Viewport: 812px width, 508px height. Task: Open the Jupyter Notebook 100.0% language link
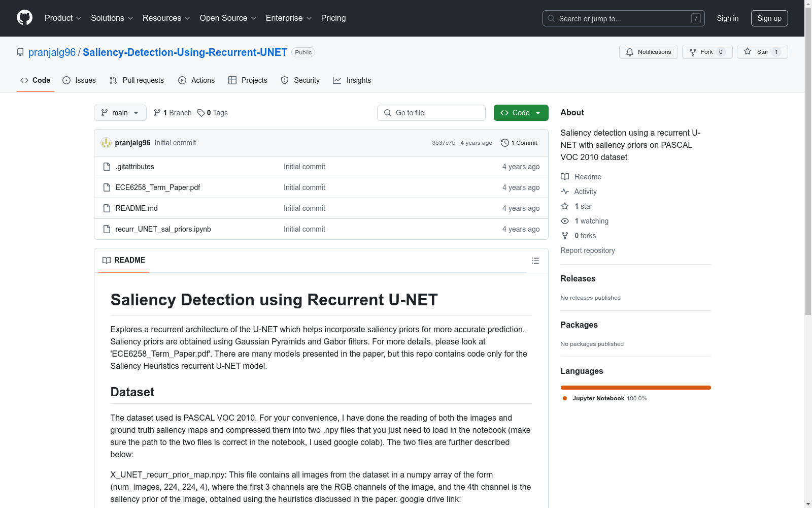(x=605, y=398)
